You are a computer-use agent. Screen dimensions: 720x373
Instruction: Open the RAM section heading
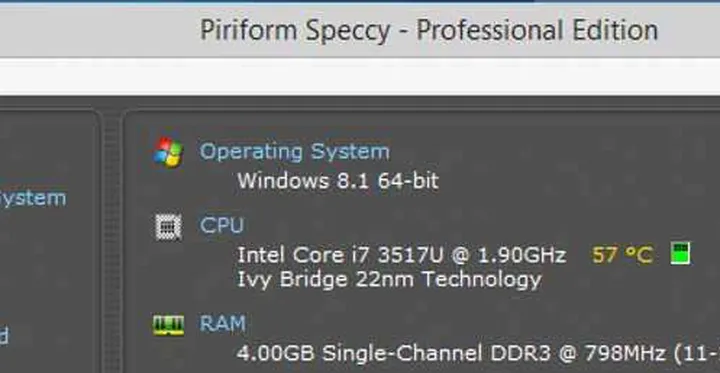coord(223,323)
